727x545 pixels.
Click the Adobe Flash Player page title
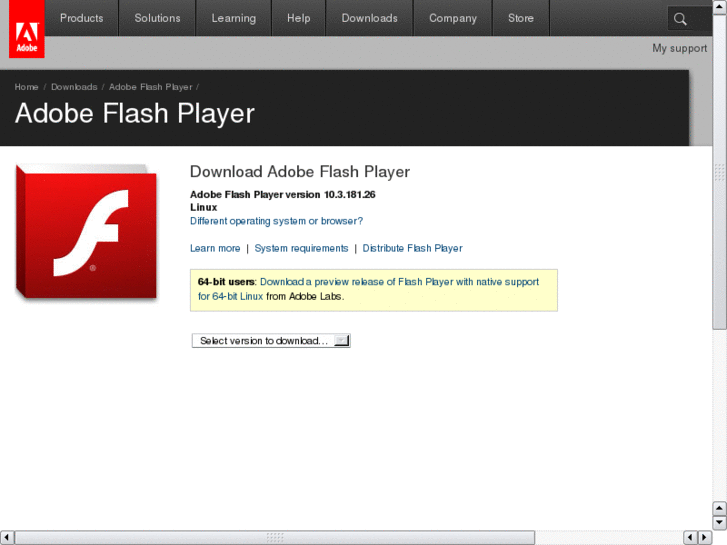click(x=135, y=114)
